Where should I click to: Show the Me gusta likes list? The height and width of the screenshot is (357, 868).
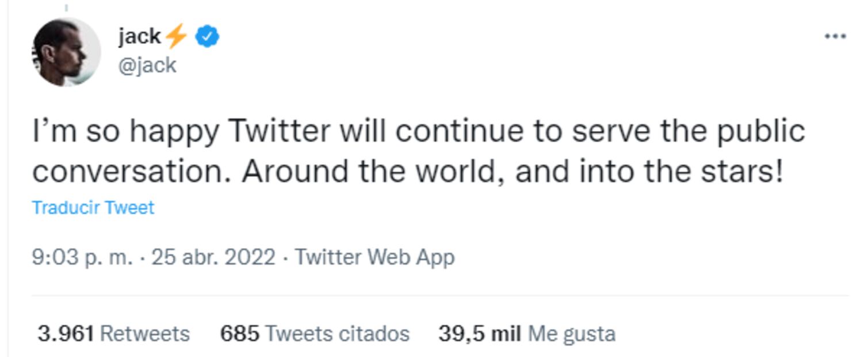click(x=571, y=333)
